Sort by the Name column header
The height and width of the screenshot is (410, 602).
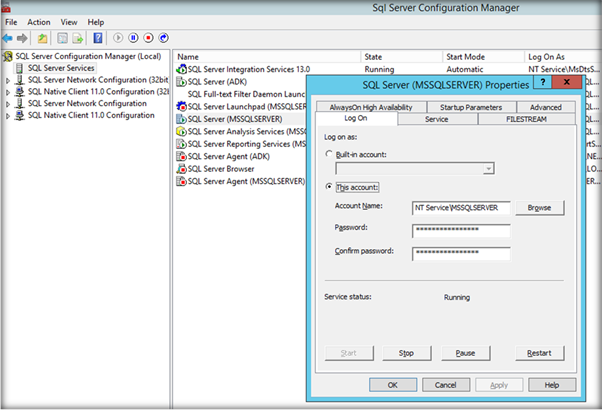pos(267,57)
